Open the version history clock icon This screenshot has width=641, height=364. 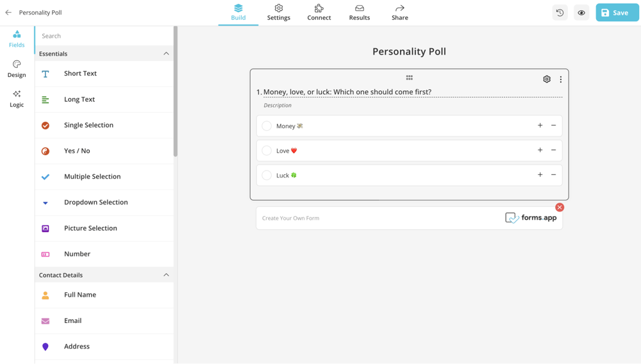click(x=560, y=13)
